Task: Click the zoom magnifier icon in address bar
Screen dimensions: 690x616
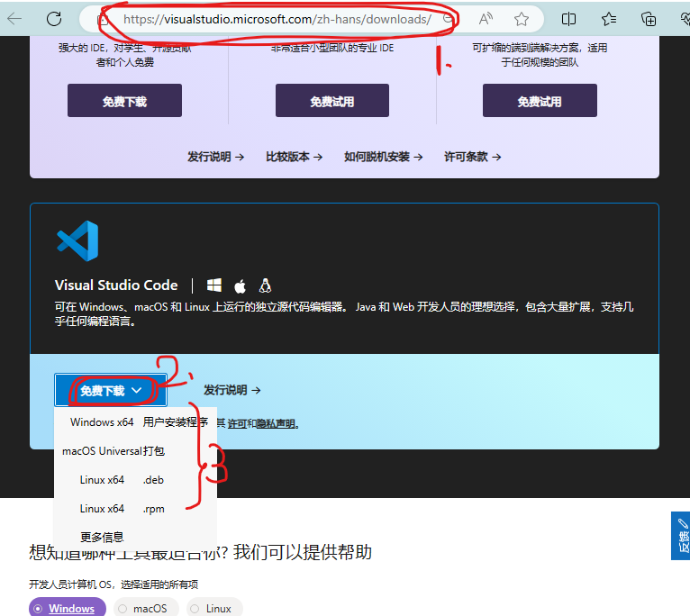Action: pos(448,19)
